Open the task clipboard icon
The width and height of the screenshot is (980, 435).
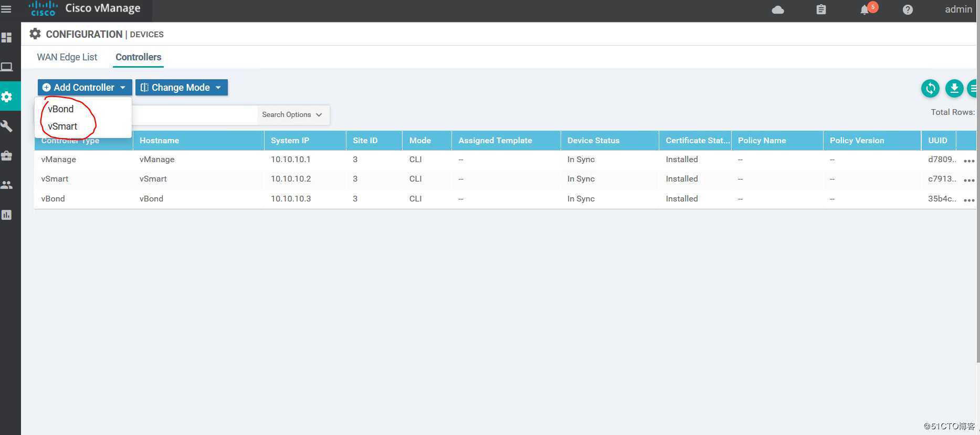(x=821, y=9)
